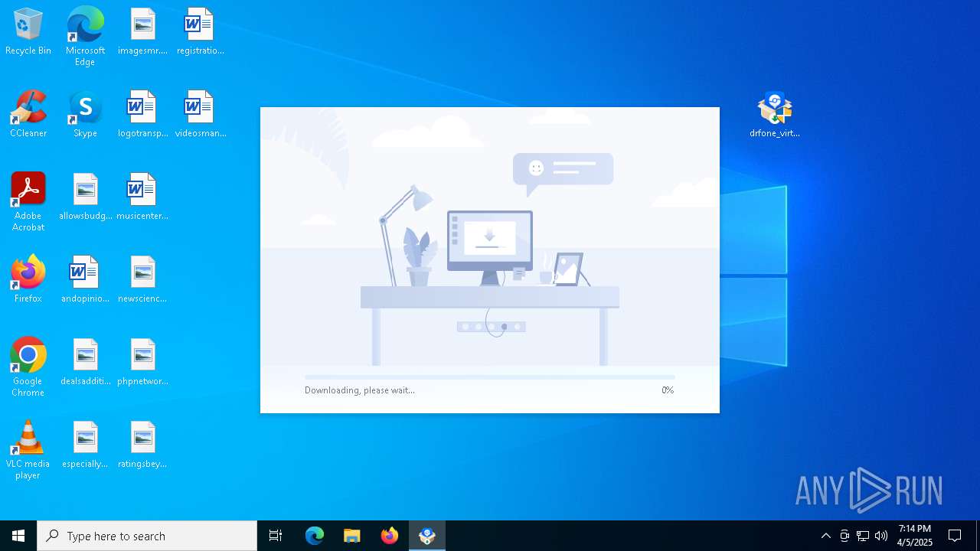Viewport: 980px width, 551px height.
Task: Click the taskbar search box
Action: click(147, 536)
